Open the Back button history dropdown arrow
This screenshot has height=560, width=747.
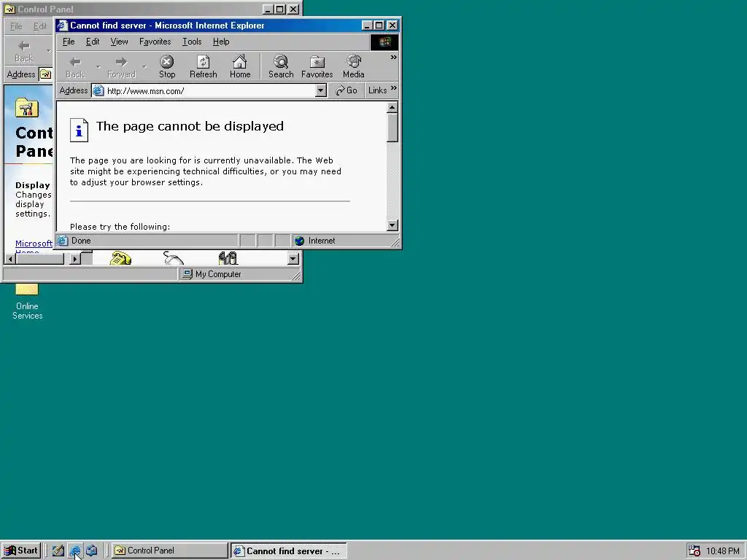click(98, 66)
